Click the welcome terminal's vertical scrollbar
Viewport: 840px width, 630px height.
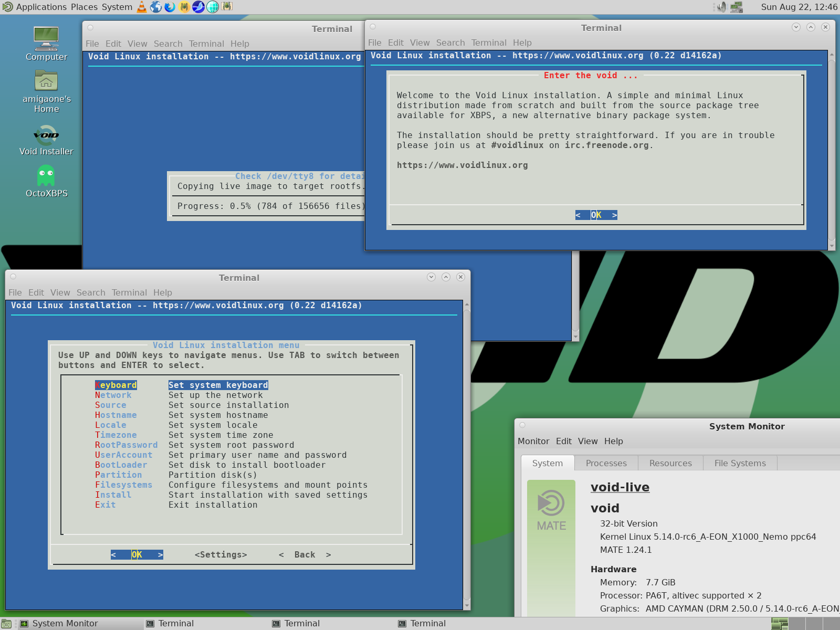click(x=832, y=150)
